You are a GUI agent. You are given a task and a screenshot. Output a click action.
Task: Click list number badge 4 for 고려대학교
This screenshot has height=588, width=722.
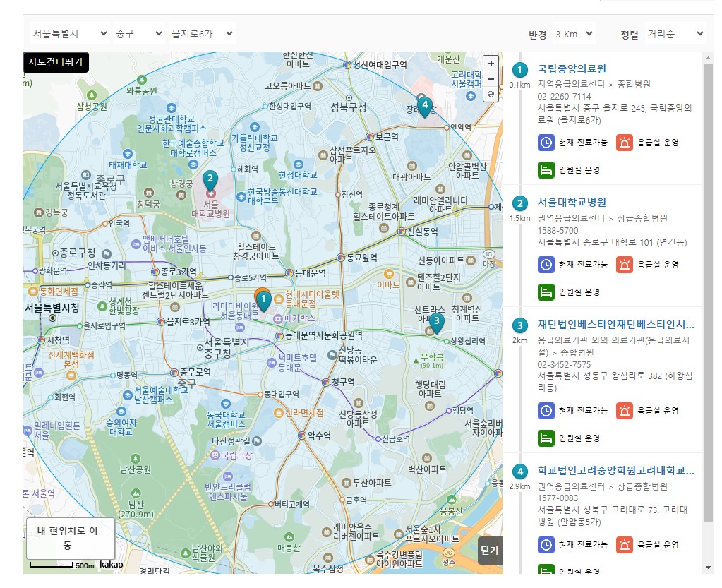pyautogui.click(x=520, y=472)
